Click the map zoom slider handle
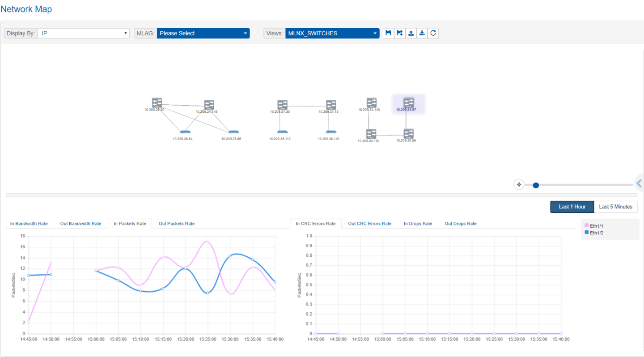 [x=536, y=185]
